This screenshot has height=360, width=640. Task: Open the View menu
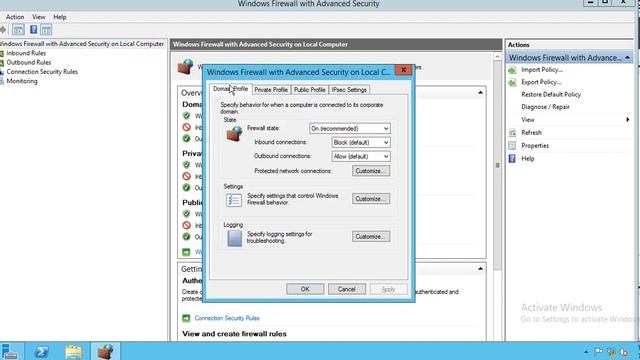pyautogui.click(x=39, y=17)
